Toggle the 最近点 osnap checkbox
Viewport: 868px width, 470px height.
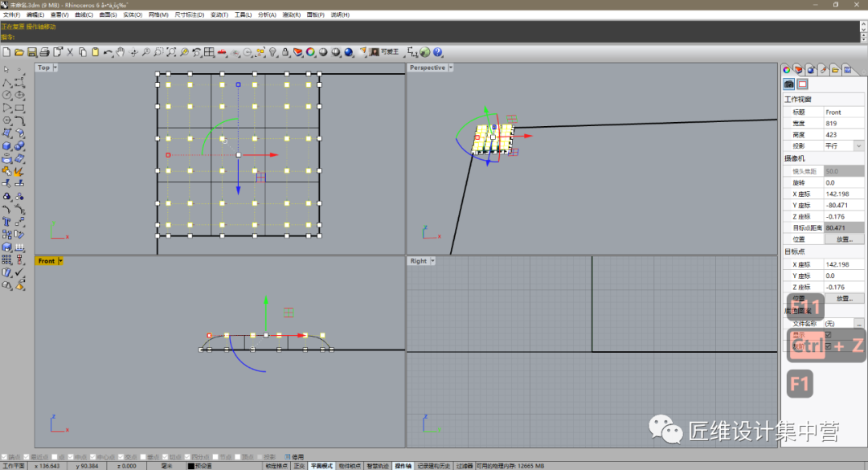pos(26,456)
